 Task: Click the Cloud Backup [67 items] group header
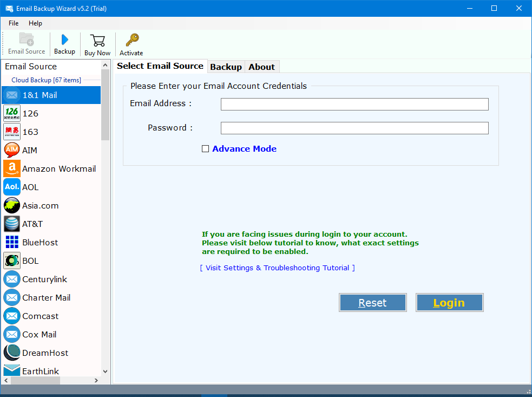click(x=46, y=80)
